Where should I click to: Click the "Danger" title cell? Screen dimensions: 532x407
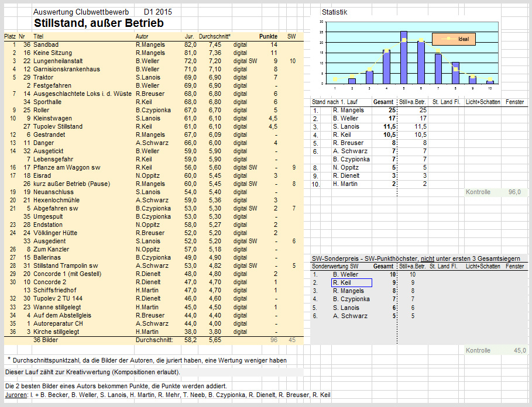(43, 143)
